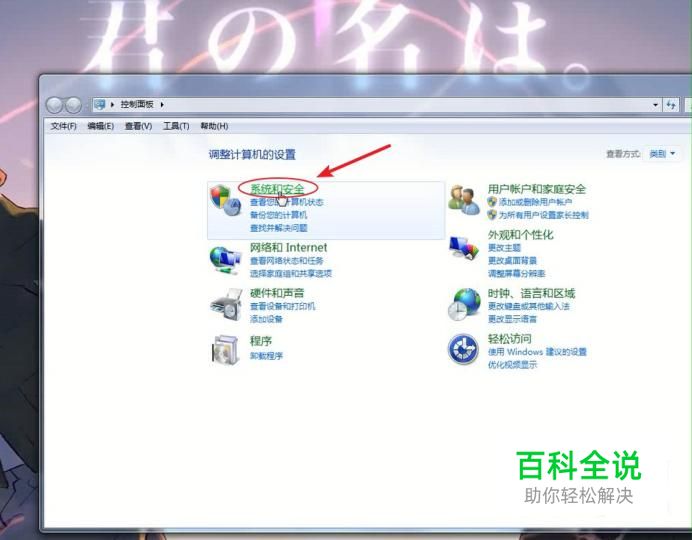Click the 添加设备 link
The height and width of the screenshot is (540, 692).
point(266,319)
